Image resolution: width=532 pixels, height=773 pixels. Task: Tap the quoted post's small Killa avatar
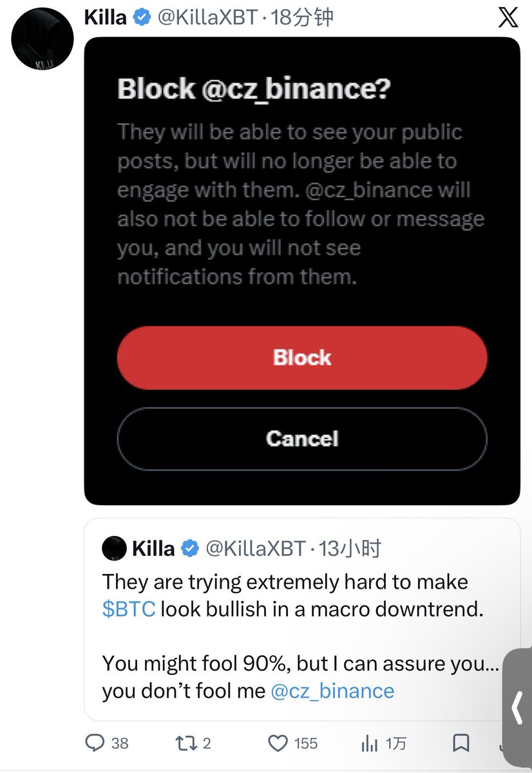coord(114,548)
